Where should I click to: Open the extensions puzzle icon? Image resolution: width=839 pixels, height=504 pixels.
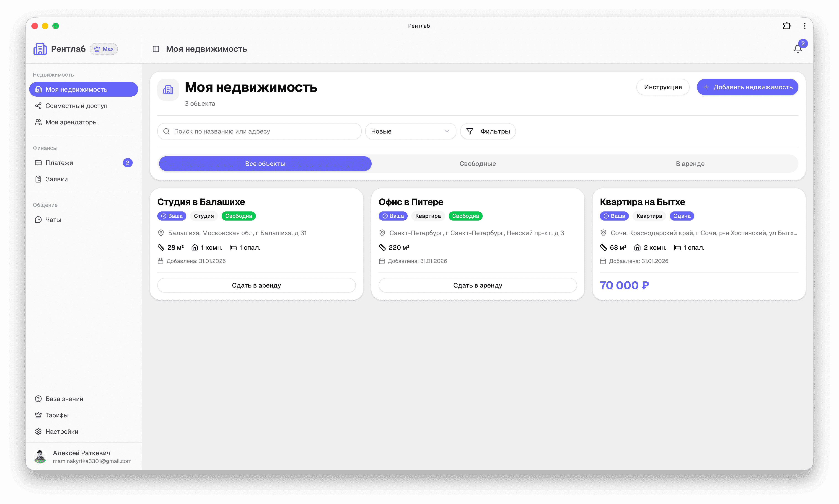[x=786, y=26]
